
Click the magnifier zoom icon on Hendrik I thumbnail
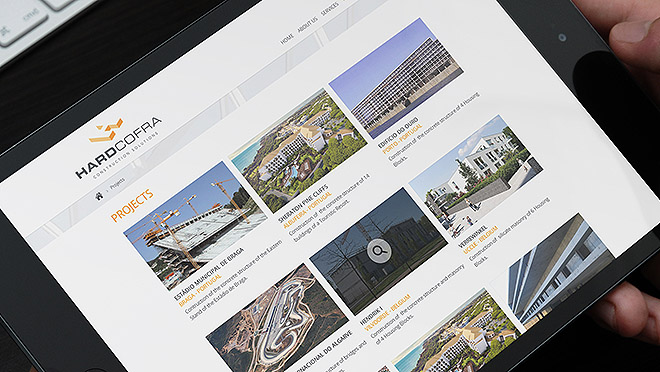379,251
